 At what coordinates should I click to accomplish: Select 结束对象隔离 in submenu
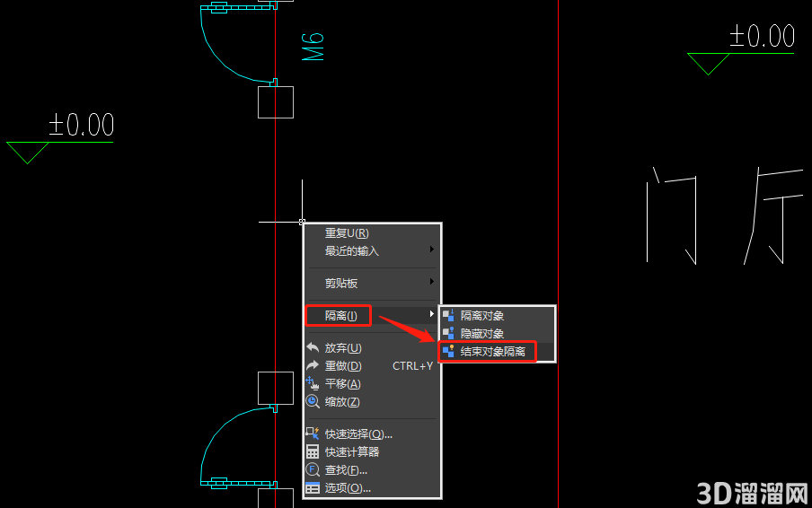[498, 352]
